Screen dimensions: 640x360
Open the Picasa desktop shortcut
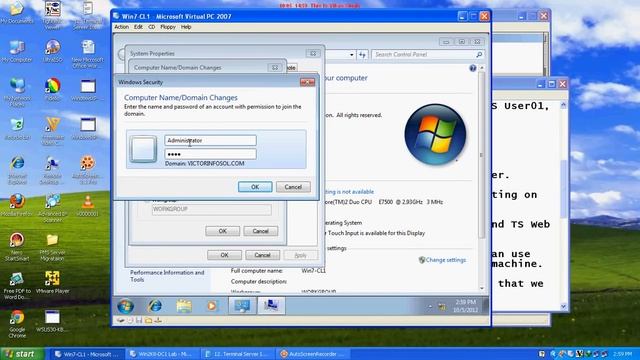52,90
